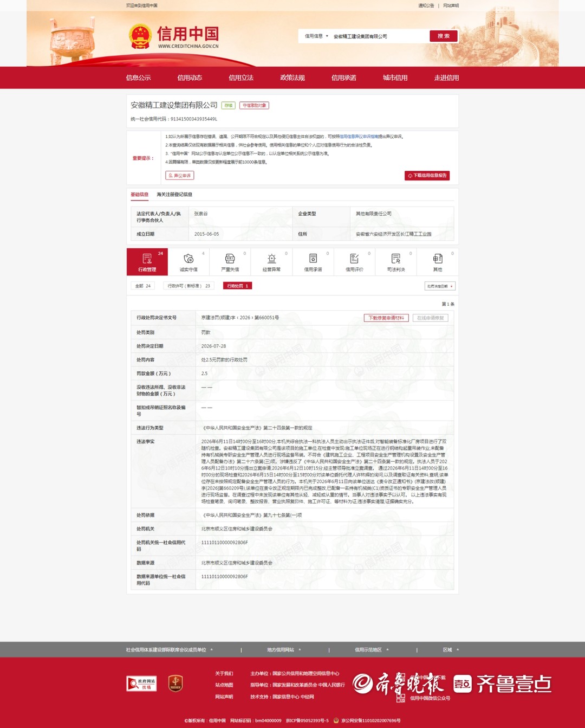Open the 信用信息 search type dropdown
The height and width of the screenshot is (728, 585).
pos(316,36)
